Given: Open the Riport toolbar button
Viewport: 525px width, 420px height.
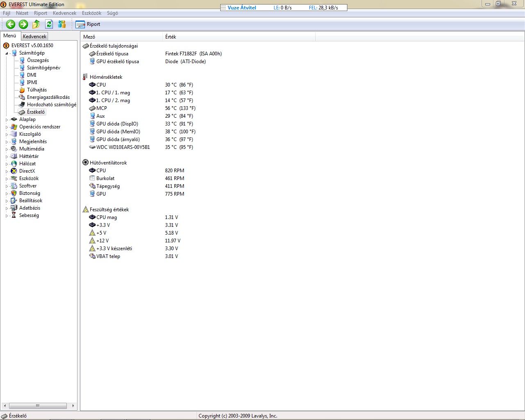Looking at the screenshot, I should click(x=88, y=24).
